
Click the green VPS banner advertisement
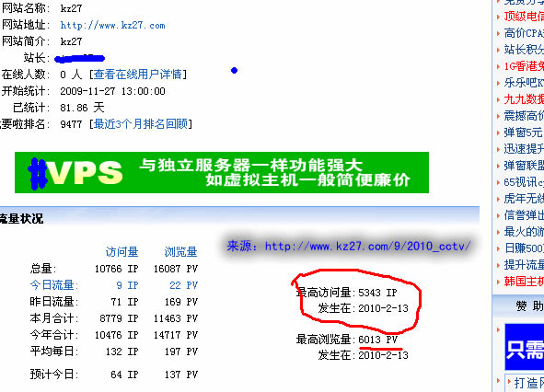tap(222, 172)
